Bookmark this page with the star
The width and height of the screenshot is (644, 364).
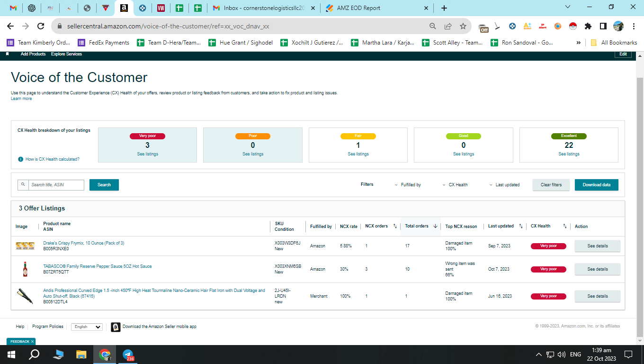[x=463, y=26]
